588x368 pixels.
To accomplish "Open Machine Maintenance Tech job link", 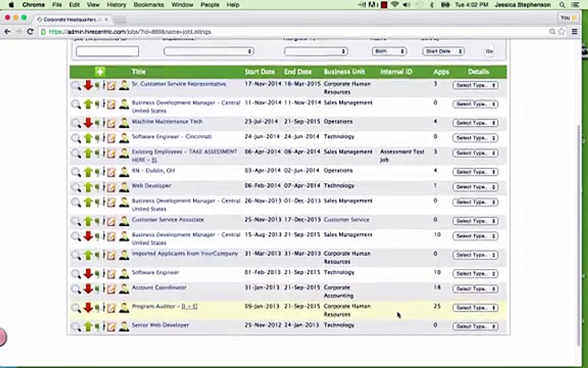I will [x=167, y=121].
